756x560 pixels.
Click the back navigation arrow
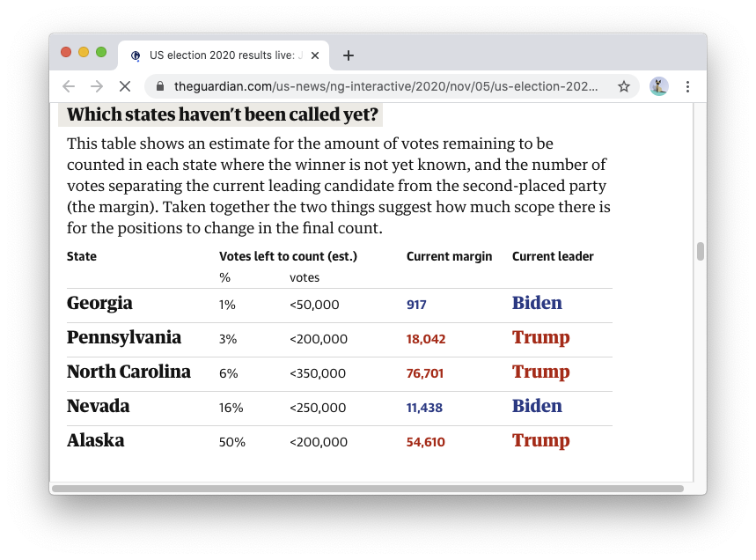pyautogui.click(x=69, y=86)
